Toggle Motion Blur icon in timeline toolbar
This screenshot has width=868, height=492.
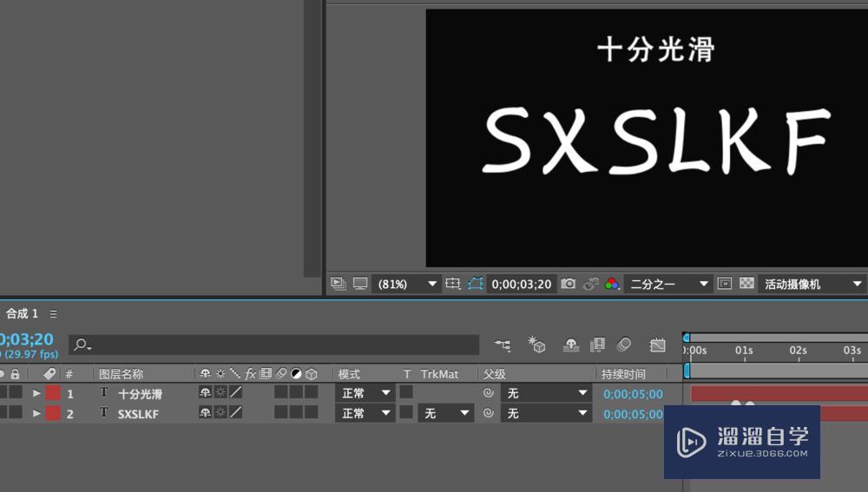coord(624,344)
